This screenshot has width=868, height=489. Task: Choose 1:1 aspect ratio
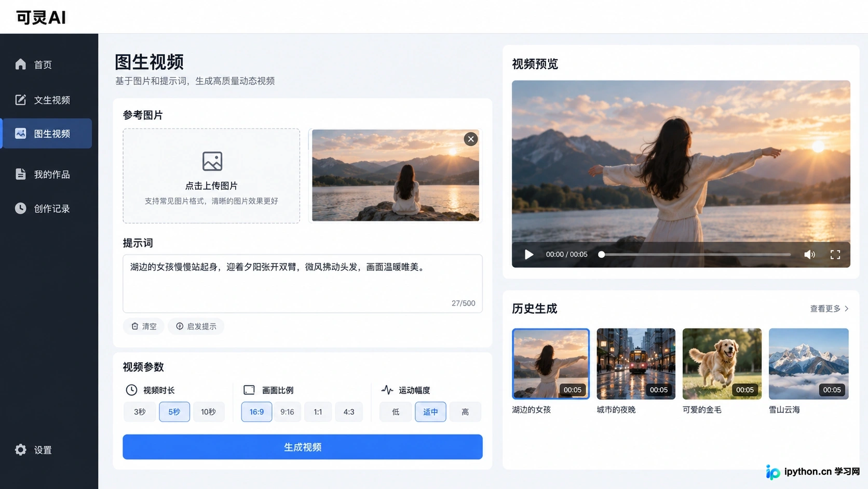coord(318,412)
